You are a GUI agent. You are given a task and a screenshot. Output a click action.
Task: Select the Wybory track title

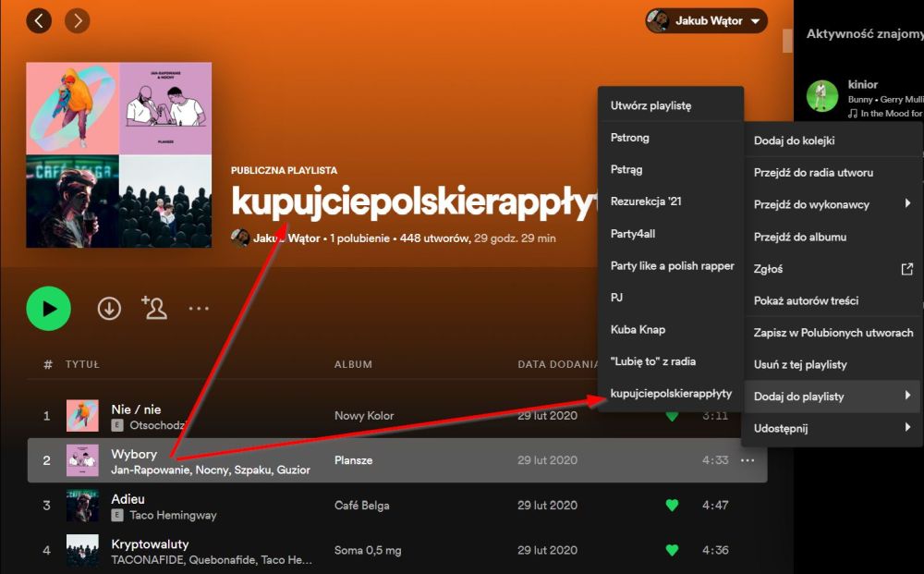tap(134, 454)
